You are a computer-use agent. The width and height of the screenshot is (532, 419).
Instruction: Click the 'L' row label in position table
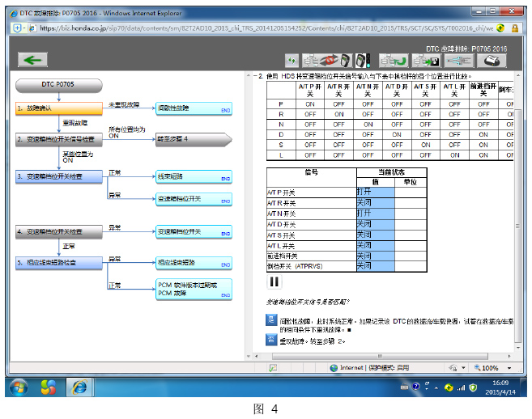pos(281,155)
